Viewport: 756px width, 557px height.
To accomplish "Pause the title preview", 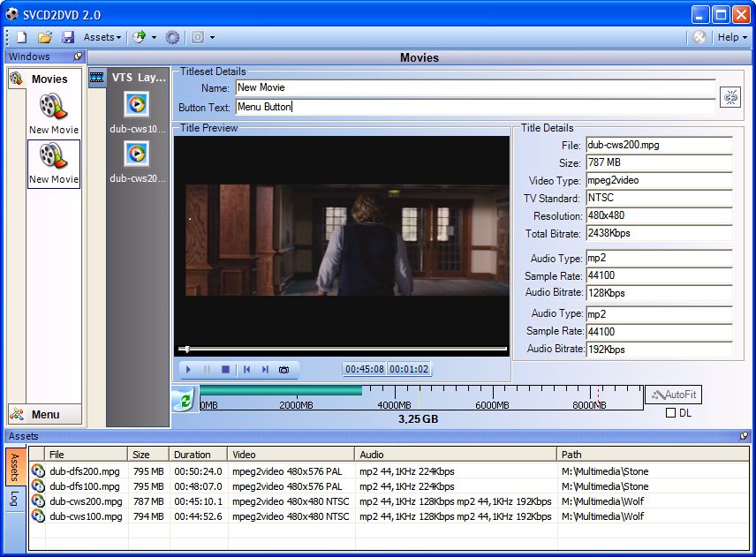I will pyautogui.click(x=207, y=370).
